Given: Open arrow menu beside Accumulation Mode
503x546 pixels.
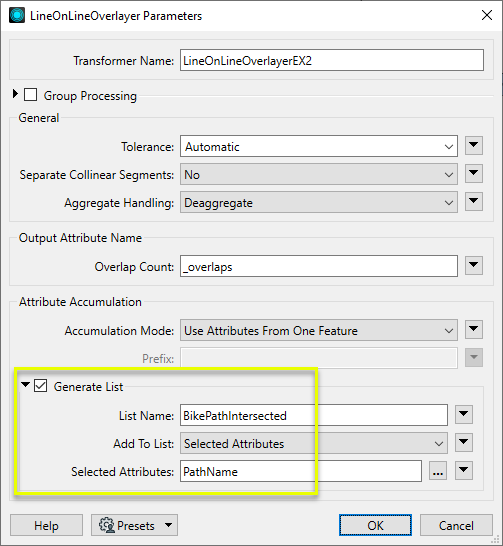Looking at the screenshot, I should coord(474,329).
